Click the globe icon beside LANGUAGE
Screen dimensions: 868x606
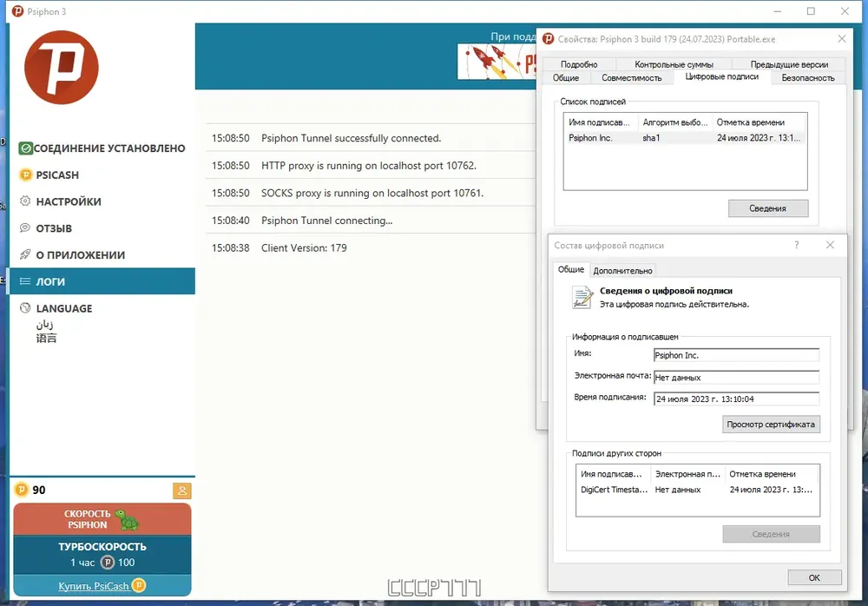tap(25, 308)
